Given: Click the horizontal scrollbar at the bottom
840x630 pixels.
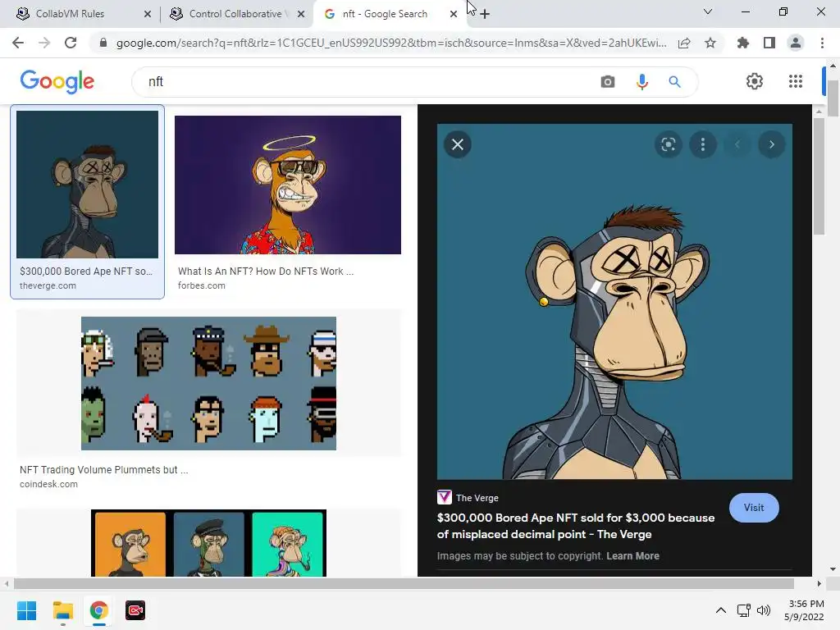Looking at the screenshot, I should click(404, 583).
